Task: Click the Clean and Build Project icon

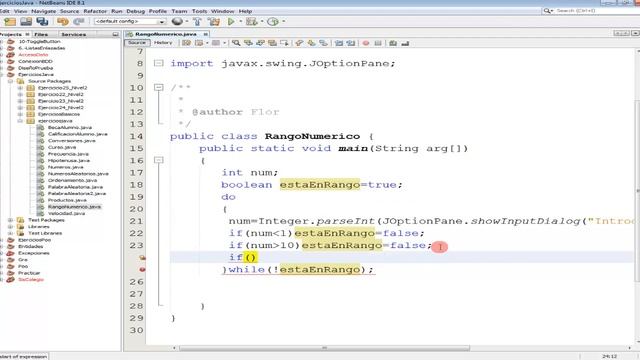Action: [x=213, y=22]
